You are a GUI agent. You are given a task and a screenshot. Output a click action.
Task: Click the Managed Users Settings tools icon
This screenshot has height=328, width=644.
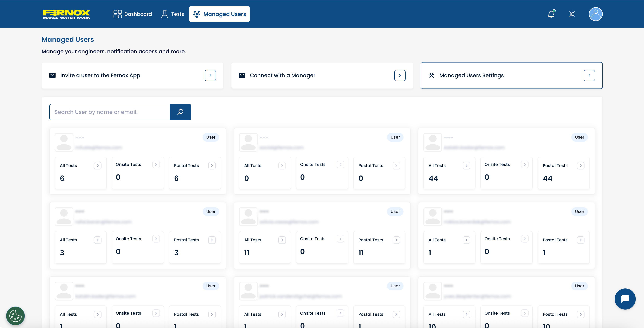click(432, 76)
